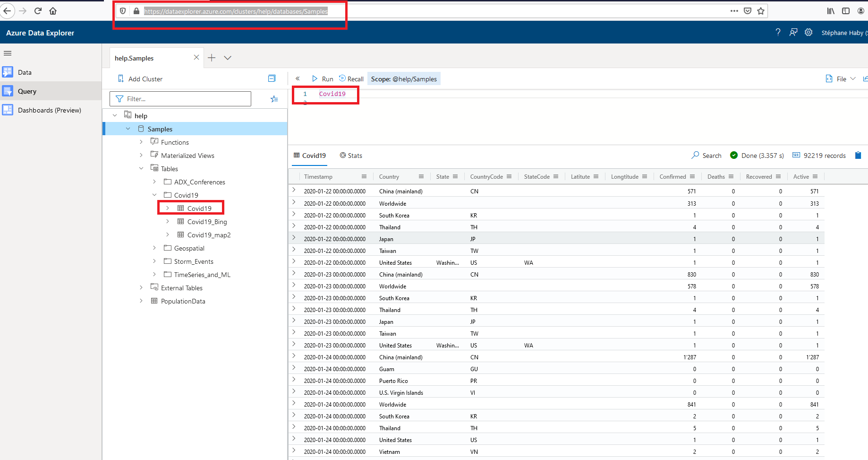Screen dimensions: 868x460
Task: Expand the Covid19_Bing table
Action: click(x=168, y=221)
